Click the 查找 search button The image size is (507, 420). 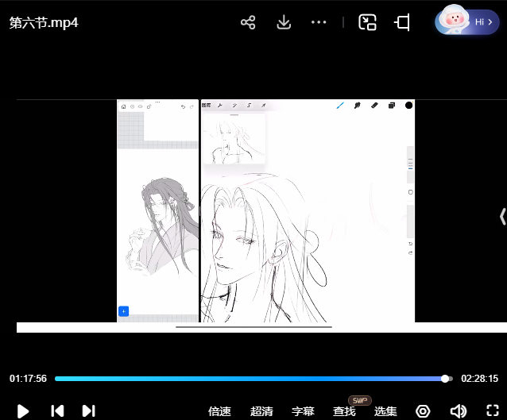point(344,411)
